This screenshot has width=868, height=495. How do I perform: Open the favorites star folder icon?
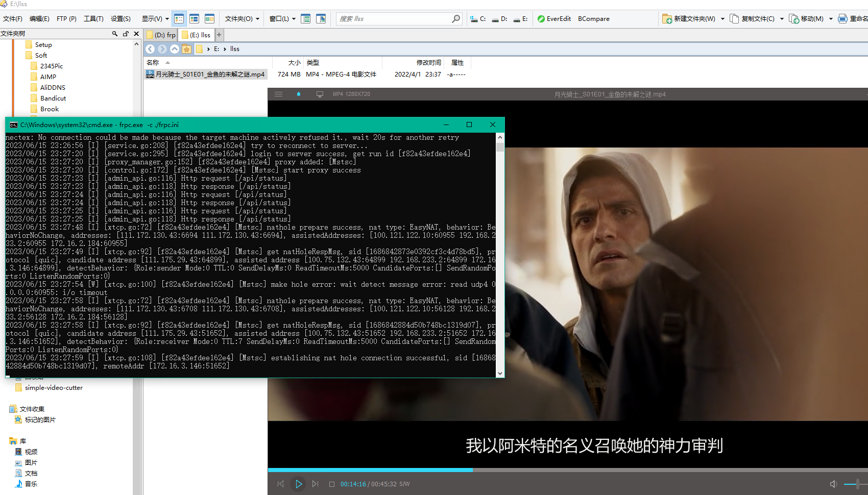click(x=187, y=49)
